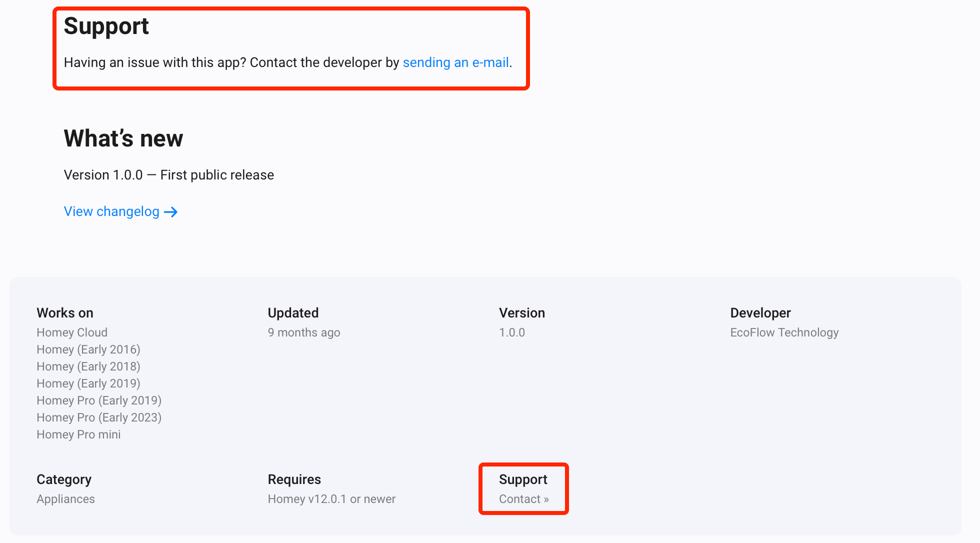Viewport: 980px width, 543px height.
Task: Click the arrow icon beside View changelog
Action: [x=171, y=212]
